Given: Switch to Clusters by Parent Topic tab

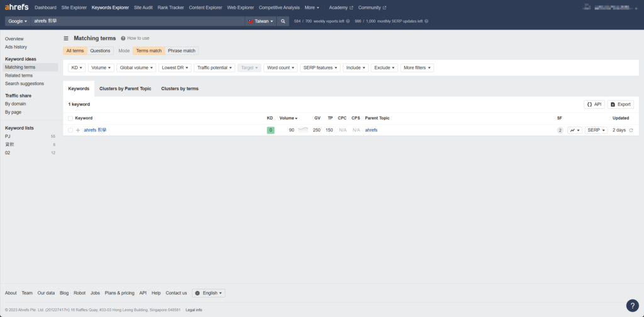Looking at the screenshot, I should (x=125, y=89).
